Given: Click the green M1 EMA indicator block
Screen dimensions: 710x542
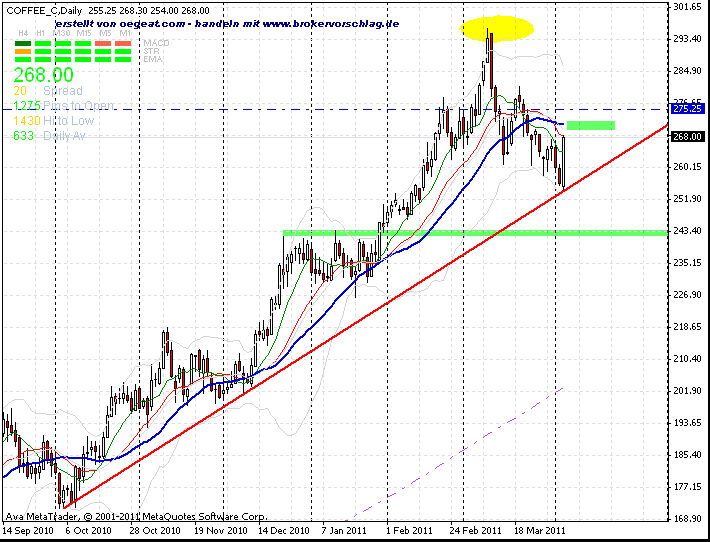Looking at the screenshot, I should click(123, 59).
